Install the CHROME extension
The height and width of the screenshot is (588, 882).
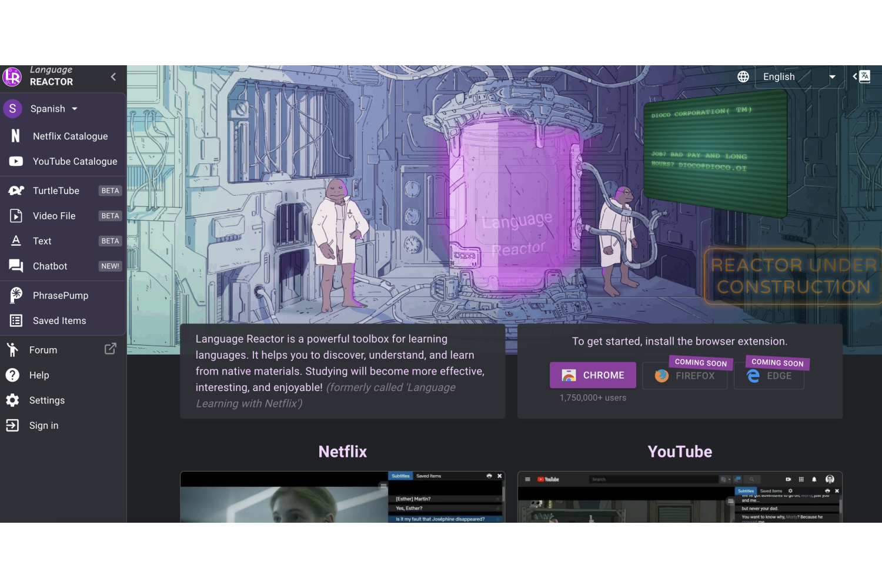point(593,375)
